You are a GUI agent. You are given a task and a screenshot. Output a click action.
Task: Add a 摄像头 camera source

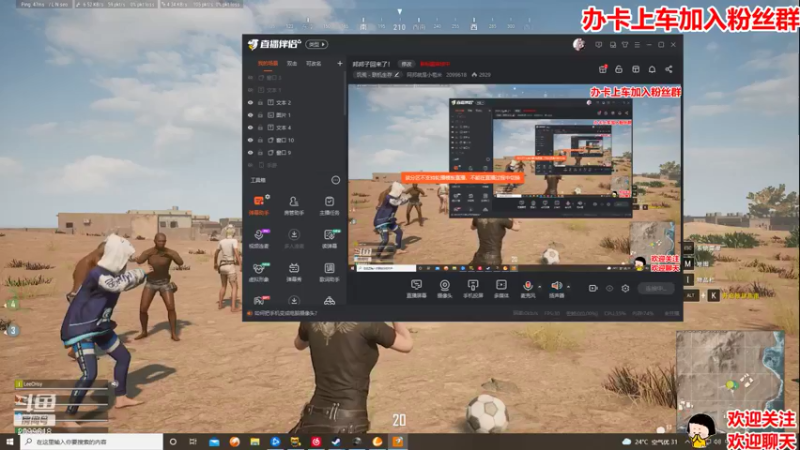(445, 289)
